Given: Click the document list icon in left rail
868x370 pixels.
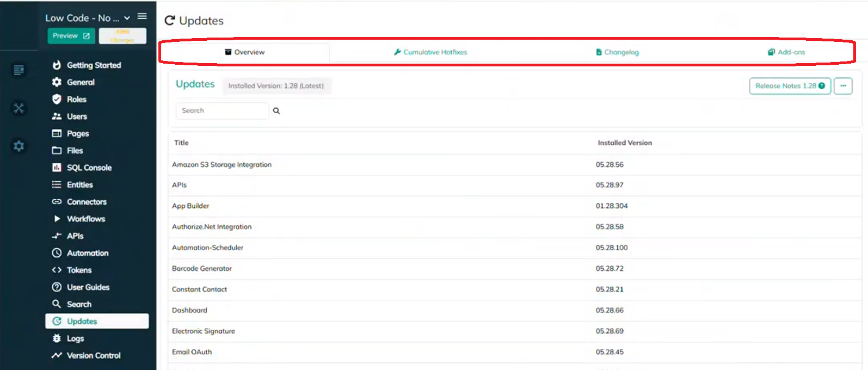Looking at the screenshot, I should (19, 70).
